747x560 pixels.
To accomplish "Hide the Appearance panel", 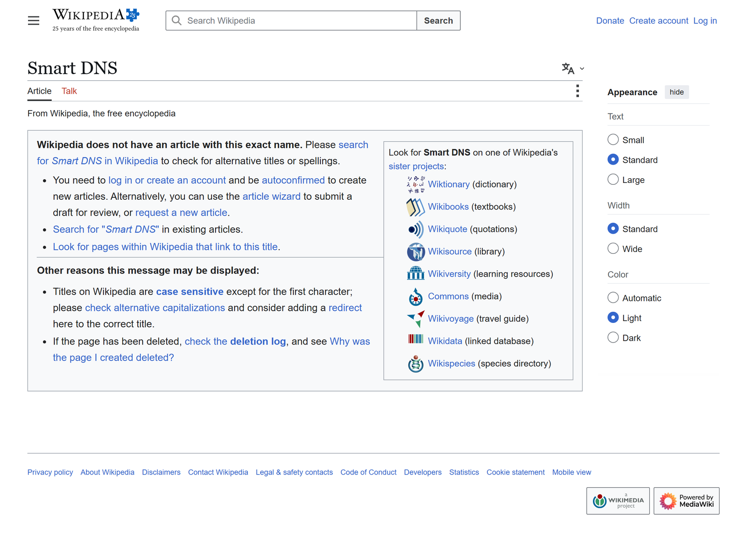I will pos(677,92).
